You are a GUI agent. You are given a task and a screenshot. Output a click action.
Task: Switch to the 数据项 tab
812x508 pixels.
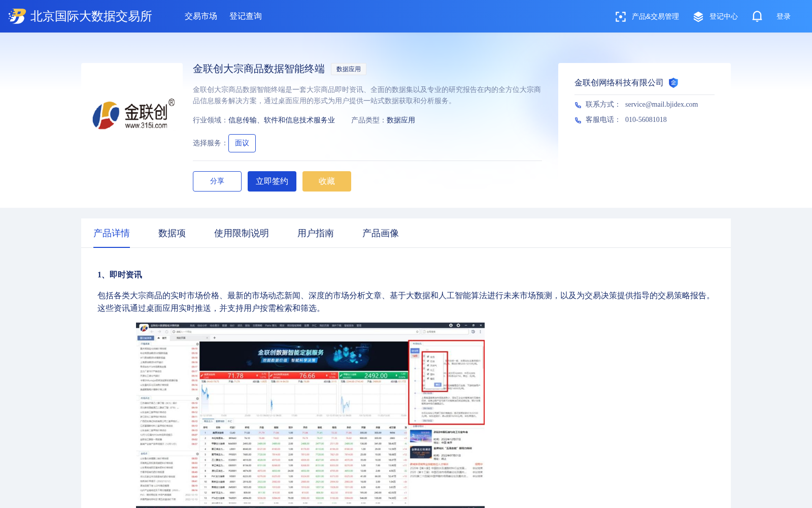point(172,233)
